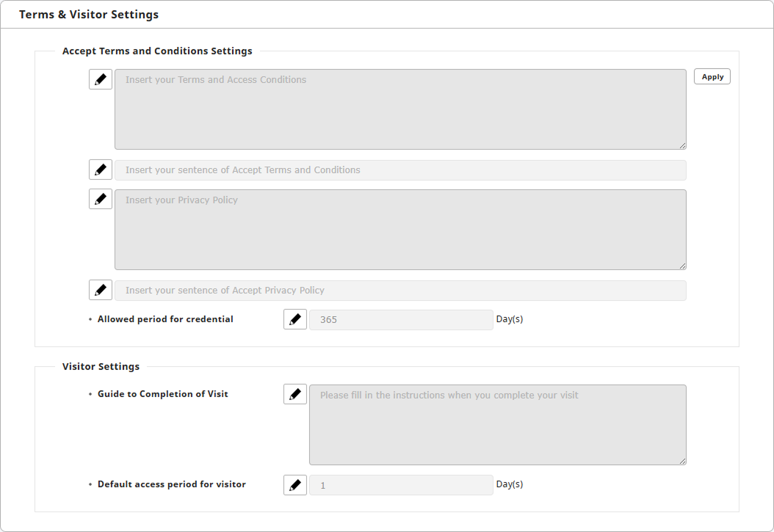
Task: Click resize handle of Terms and Access Conditions box
Action: pos(682,145)
